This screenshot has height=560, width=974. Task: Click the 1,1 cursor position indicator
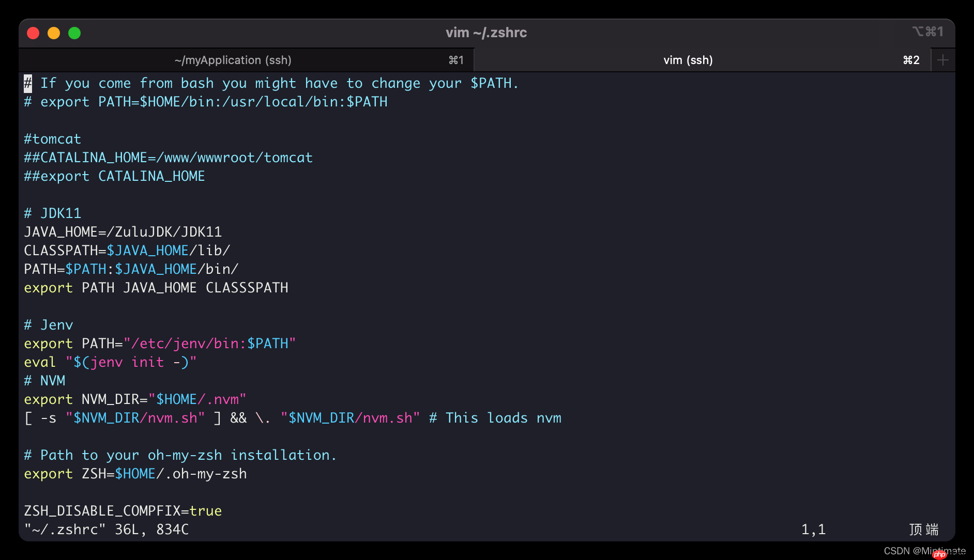pos(814,529)
